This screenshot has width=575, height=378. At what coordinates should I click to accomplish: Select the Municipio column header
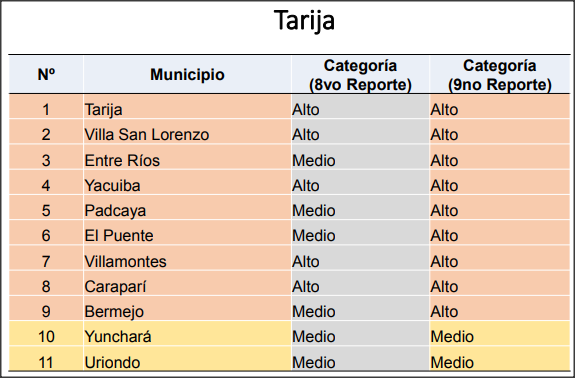[x=187, y=74]
